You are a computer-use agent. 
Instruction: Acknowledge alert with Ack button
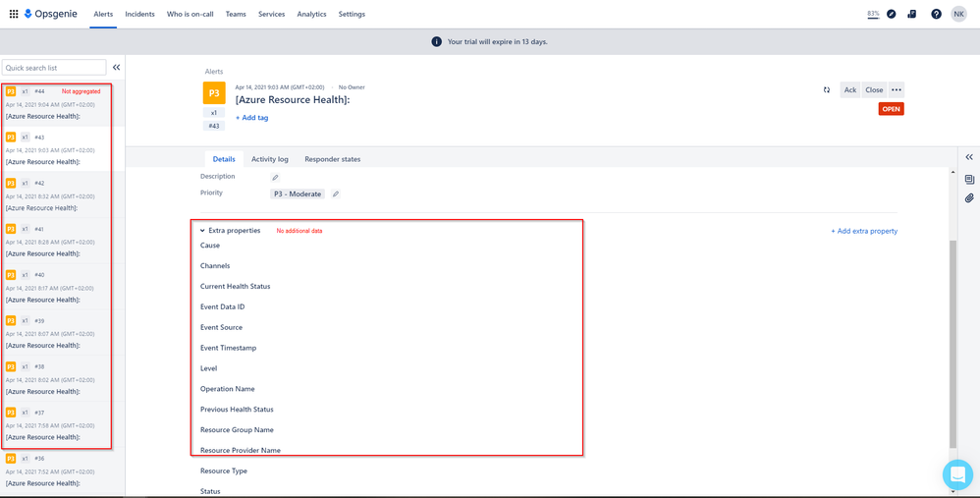coord(850,90)
